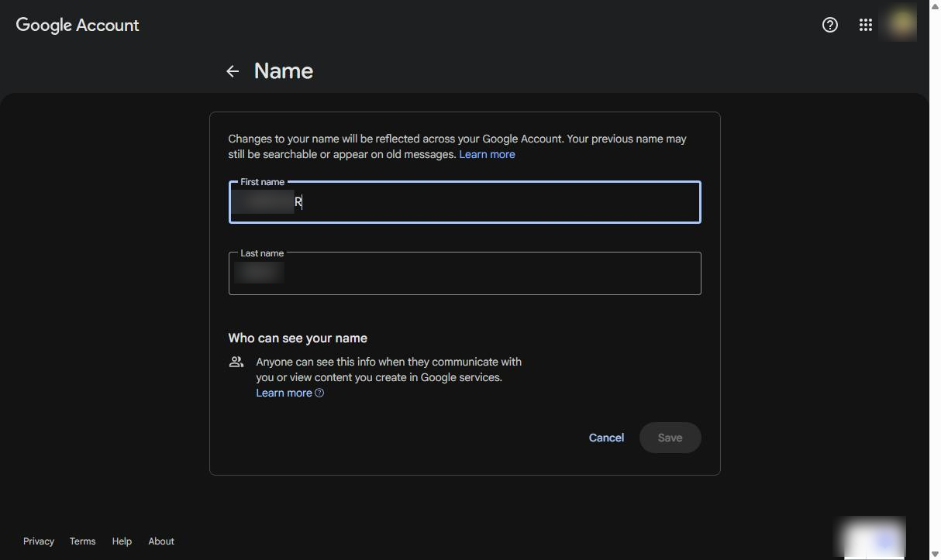This screenshot has width=941, height=560.
Task: Click the 'Changes to your name will be reflected' text
Action: pyautogui.click(x=457, y=146)
